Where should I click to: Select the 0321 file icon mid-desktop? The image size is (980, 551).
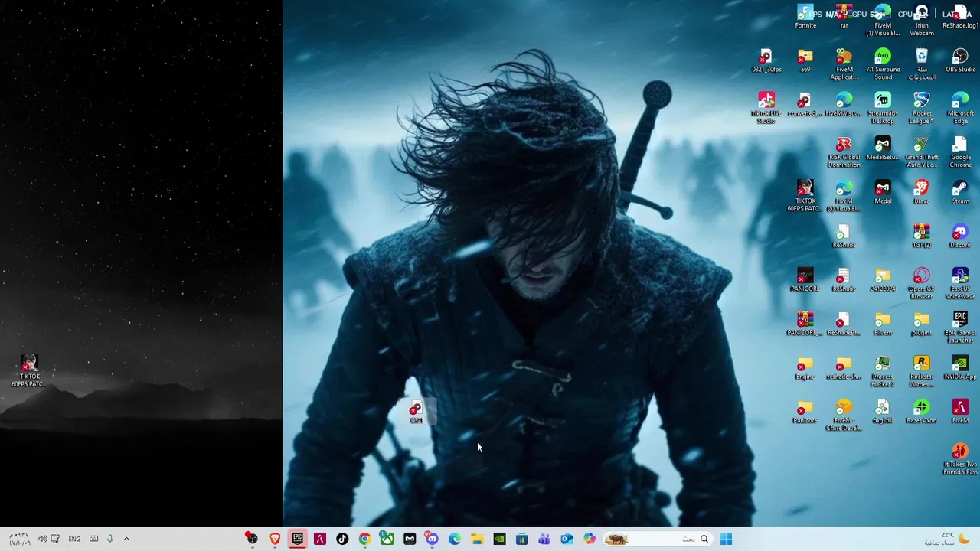[x=416, y=412]
